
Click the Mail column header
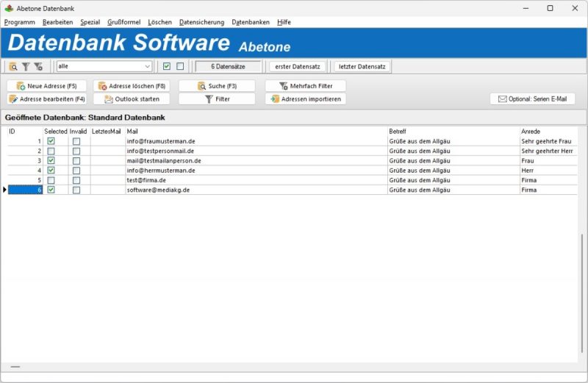coord(257,132)
